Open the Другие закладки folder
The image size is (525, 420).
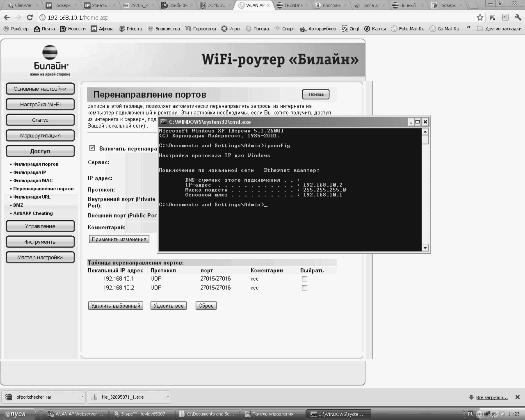(499, 29)
